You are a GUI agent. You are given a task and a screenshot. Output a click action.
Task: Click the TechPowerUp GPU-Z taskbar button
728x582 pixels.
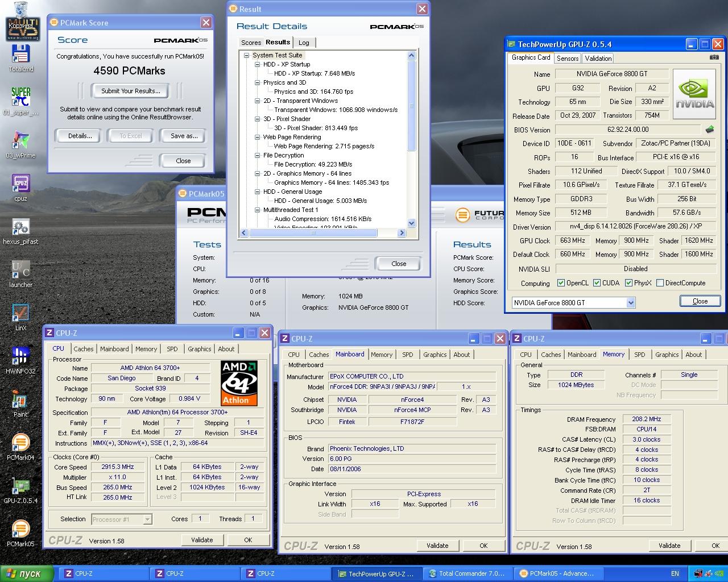(378, 573)
